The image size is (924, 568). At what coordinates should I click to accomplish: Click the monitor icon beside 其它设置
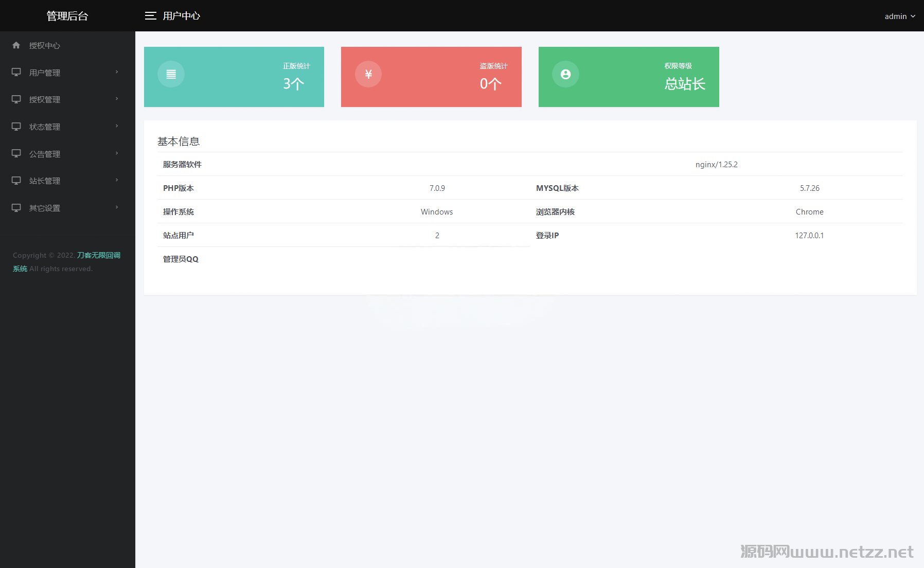click(x=16, y=208)
